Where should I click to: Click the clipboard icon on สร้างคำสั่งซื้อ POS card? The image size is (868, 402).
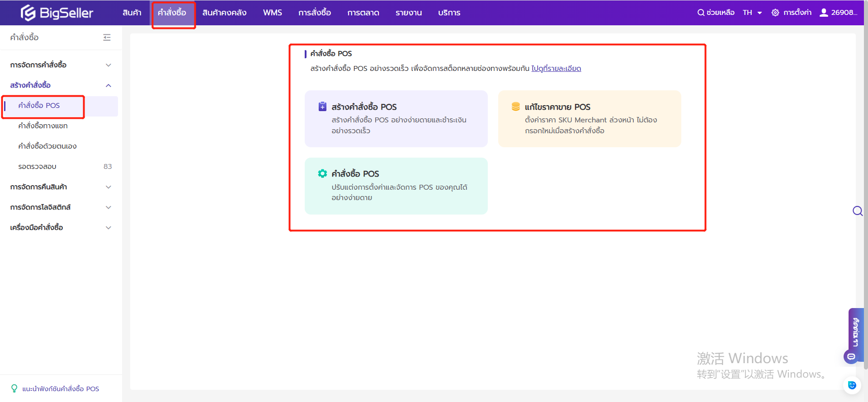(x=322, y=107)
